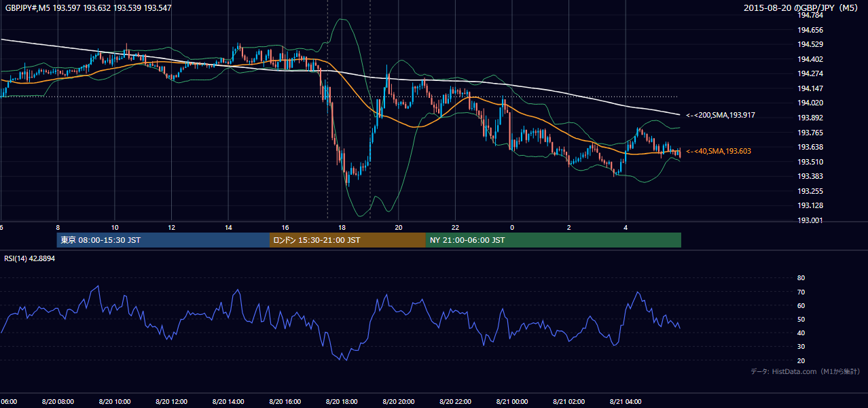Click RSI scale label 30
Image resolution: width=868 pixels, height=408 pixels.
point(801,346)
